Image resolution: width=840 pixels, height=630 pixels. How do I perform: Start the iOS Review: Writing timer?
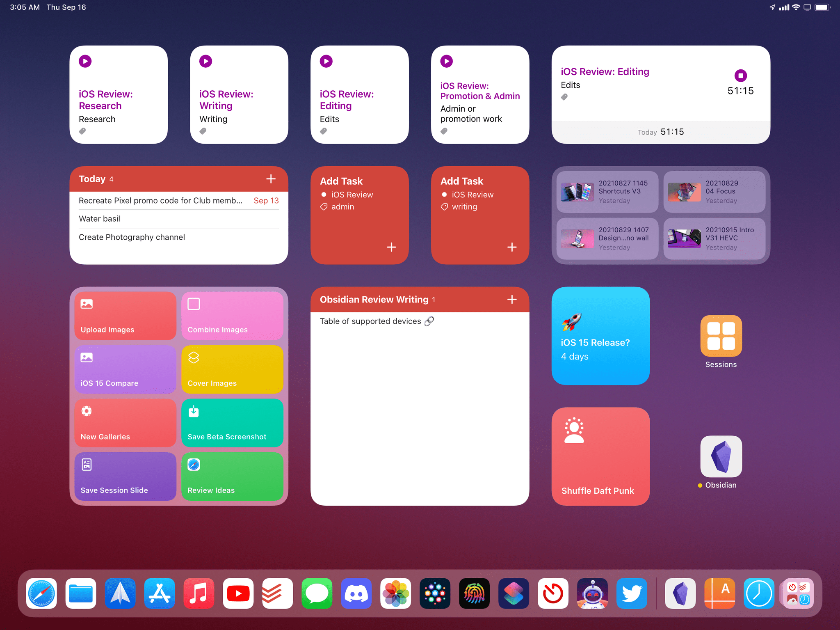click(x=206, y=61)
